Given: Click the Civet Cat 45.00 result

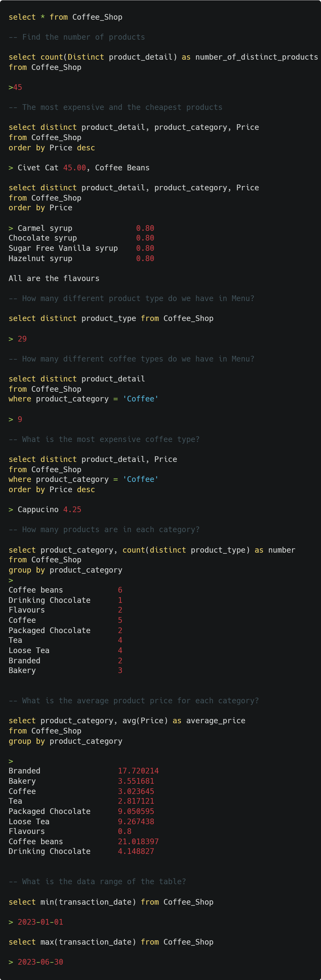Looking at the screenshot, I should (52, 168).
